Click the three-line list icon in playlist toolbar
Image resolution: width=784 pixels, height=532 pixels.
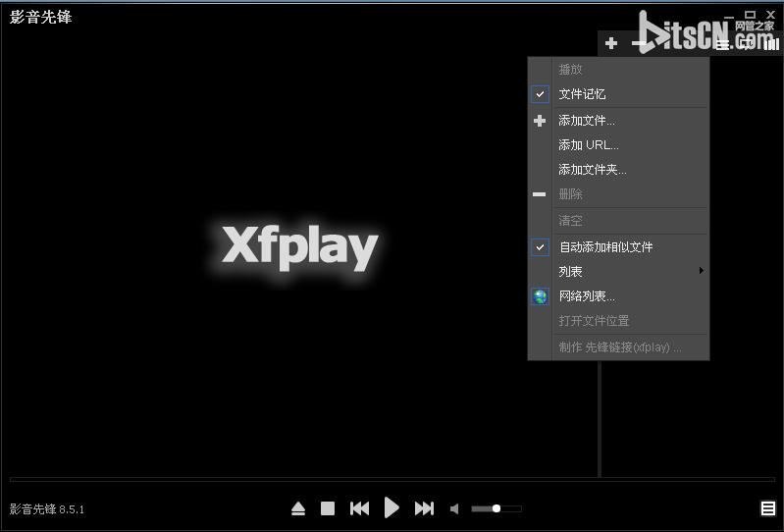pyautogui.click(x=722, y=44)
